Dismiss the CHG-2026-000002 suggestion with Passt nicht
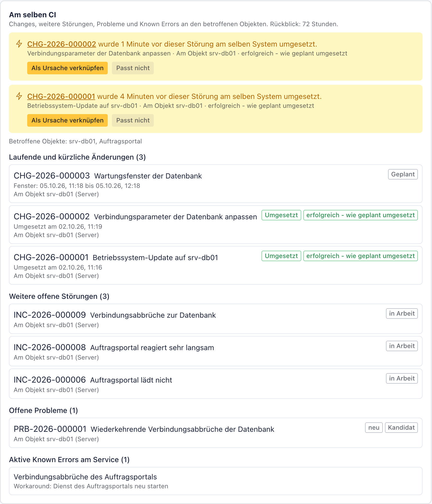This screenshot has width=432, height=504. tap(133, 68)
